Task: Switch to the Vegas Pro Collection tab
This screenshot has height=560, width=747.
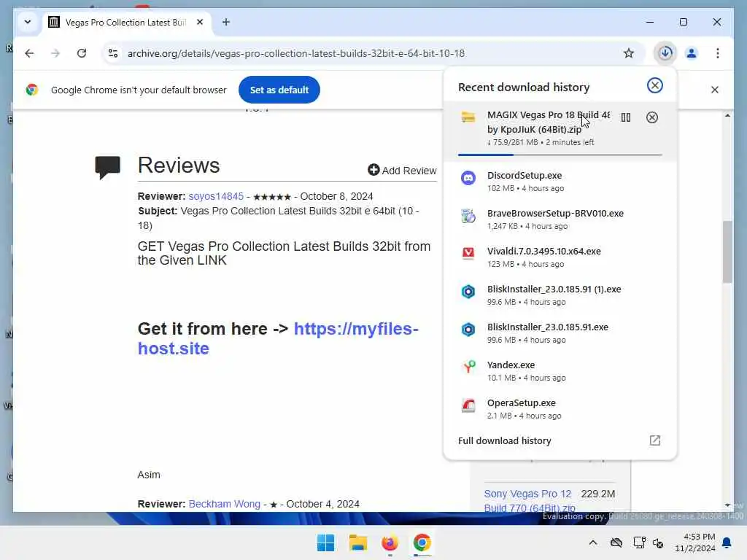Action: coord(126,23)
